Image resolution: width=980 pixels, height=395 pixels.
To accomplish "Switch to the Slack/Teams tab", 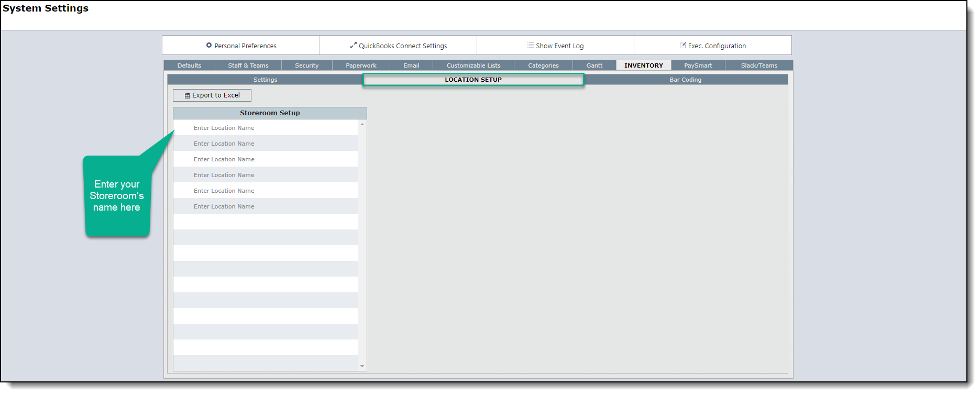I will tap(759, 65).
